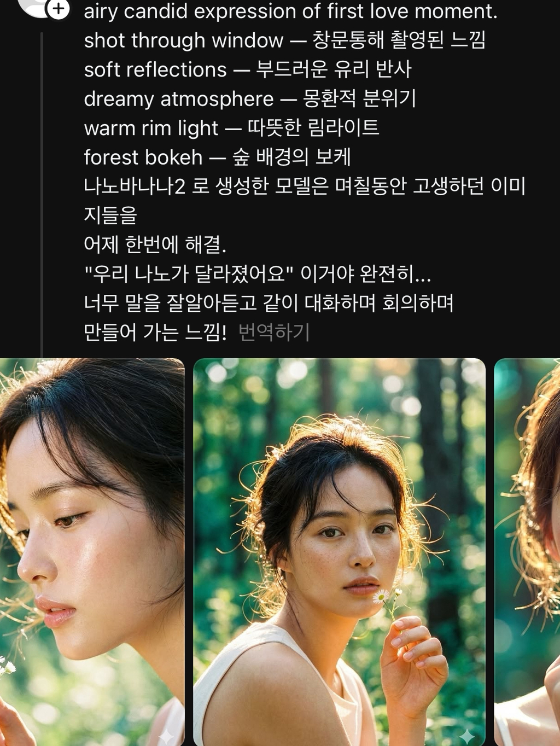Click the 'airy candid expression' text line
This screenshot has height=746, width=560.
click(291, 11)
